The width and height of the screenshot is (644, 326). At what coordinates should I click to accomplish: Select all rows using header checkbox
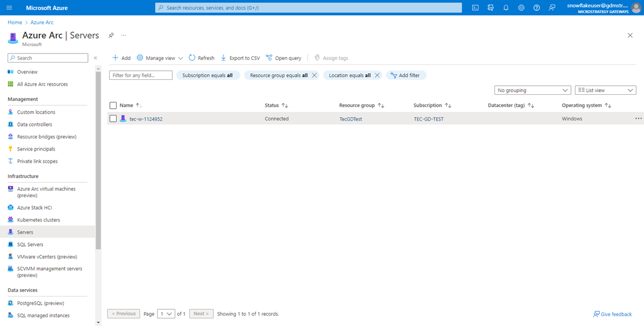pos(113,106)
